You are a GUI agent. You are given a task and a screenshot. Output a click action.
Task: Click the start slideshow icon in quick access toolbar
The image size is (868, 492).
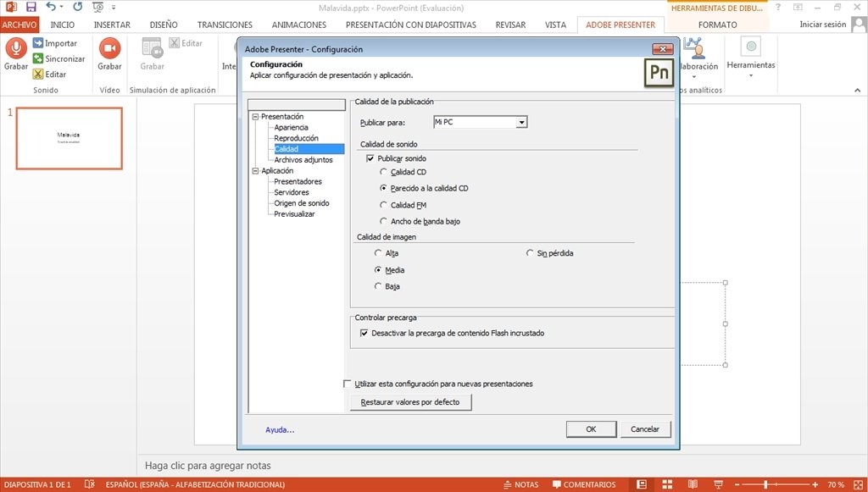(98, 7)
